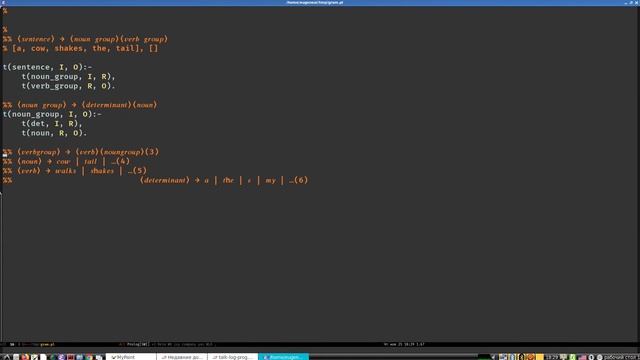Place cursor on the line "t(det, I, R),"
Viewport: 640px width, 360px height.
click(x=52, y=123)
